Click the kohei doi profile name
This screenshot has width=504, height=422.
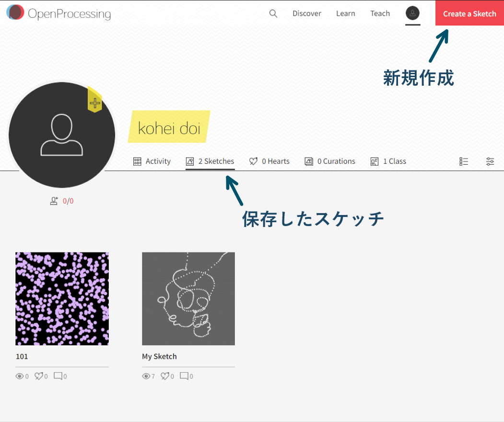(169, 128)
